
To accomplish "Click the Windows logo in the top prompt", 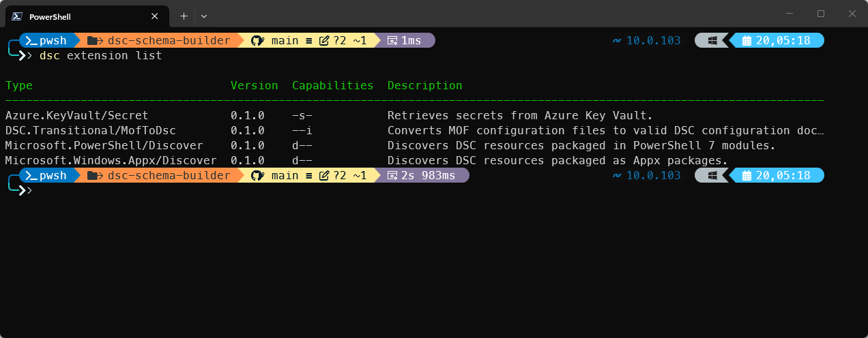I will pyautogui.click(x=712, y=41).
